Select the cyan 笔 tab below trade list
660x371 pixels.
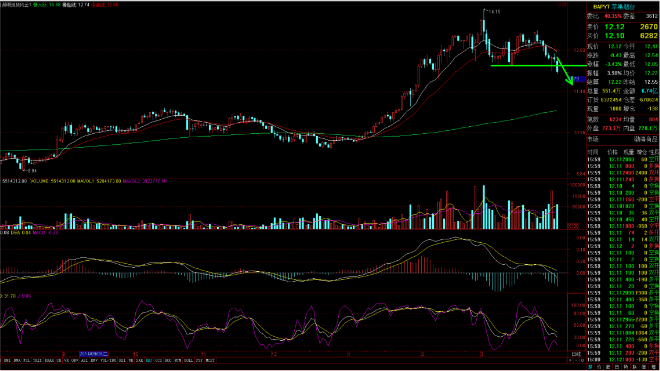click(590, 367)
